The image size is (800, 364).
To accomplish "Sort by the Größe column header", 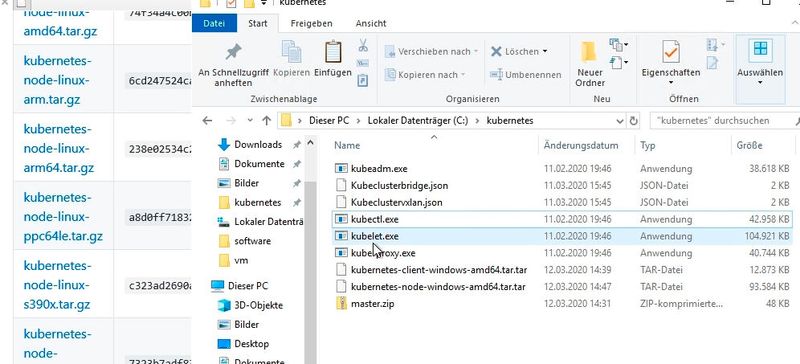I will [x=749, y=145].
